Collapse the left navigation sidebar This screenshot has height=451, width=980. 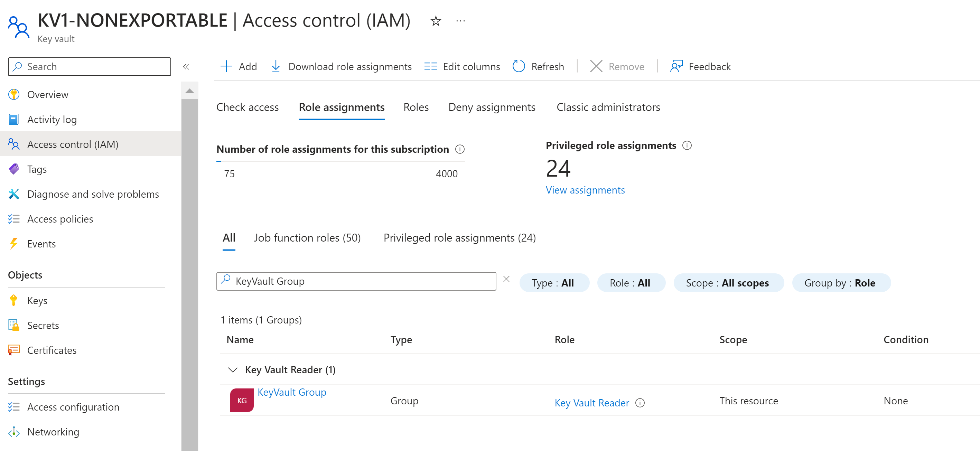(186, 67)
